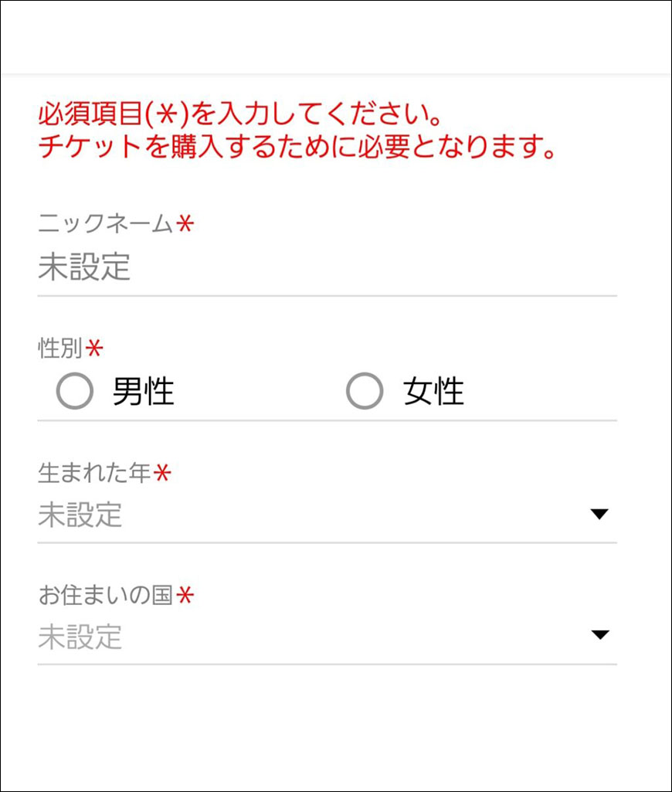Click the 男性 option label text

tap(144, 392)
